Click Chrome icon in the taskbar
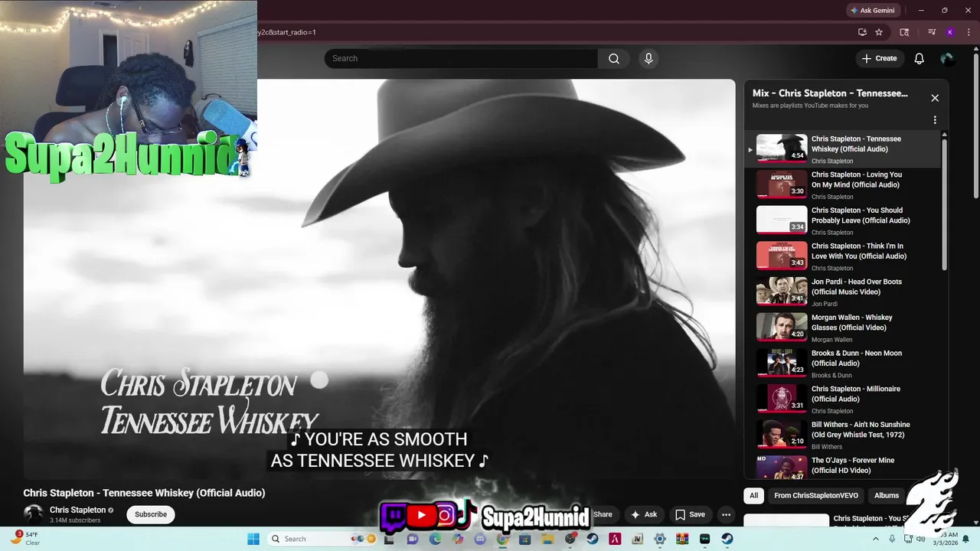Image resolution: width=980 pixels, height=551 pixels. (503, 539)
